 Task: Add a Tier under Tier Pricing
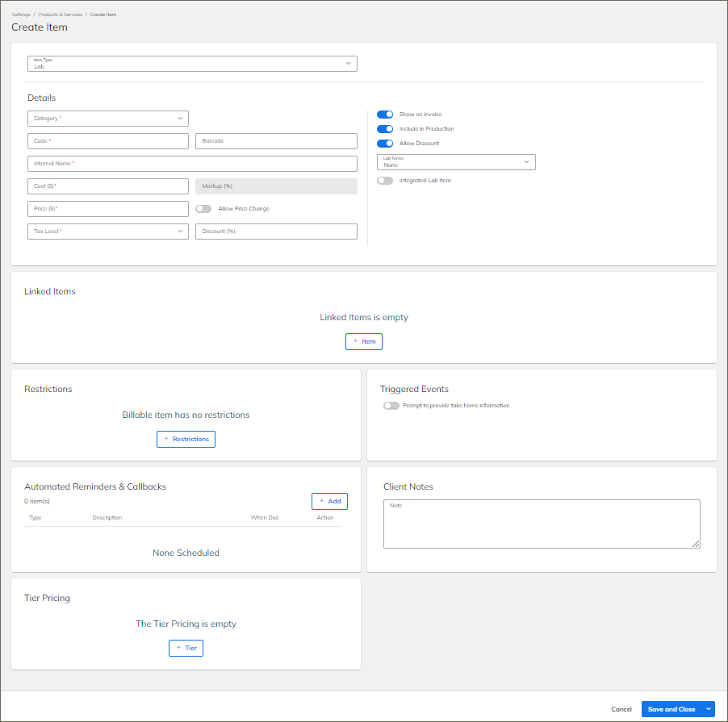(x=186, y=647)
